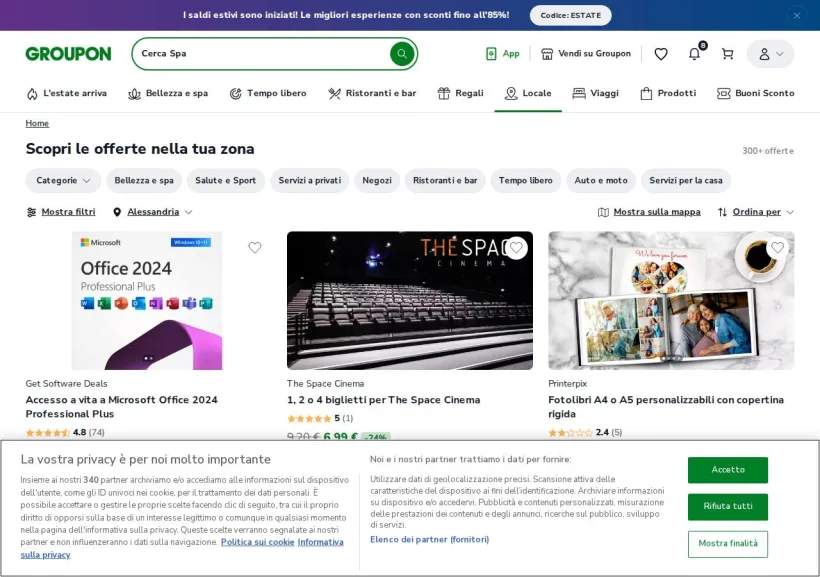The image size is (820, 577).
Task: Open Elenco dei partner (fornitori) link
Action: [x=429, y=539]
